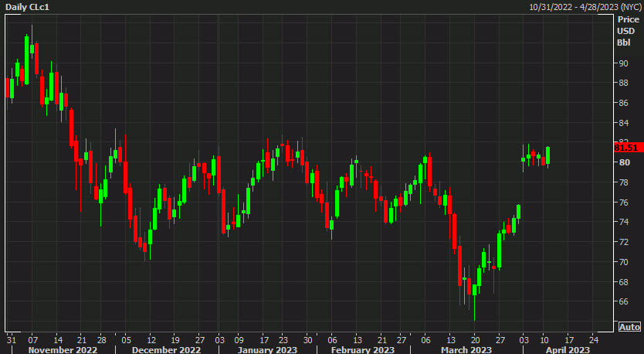The width and height of the screenshot is (644, 354).
Task: Click the 70 price axis value
Action: point(624,262)
